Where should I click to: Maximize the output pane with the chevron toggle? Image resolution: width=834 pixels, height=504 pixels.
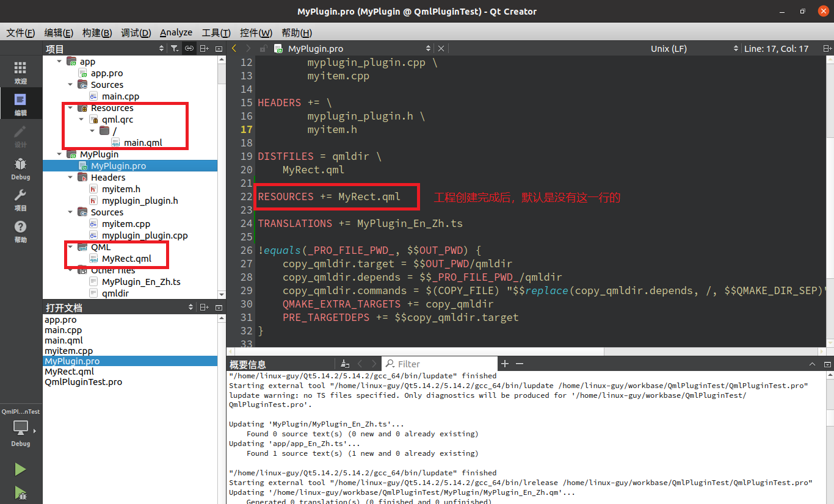(x=812, y=364)
